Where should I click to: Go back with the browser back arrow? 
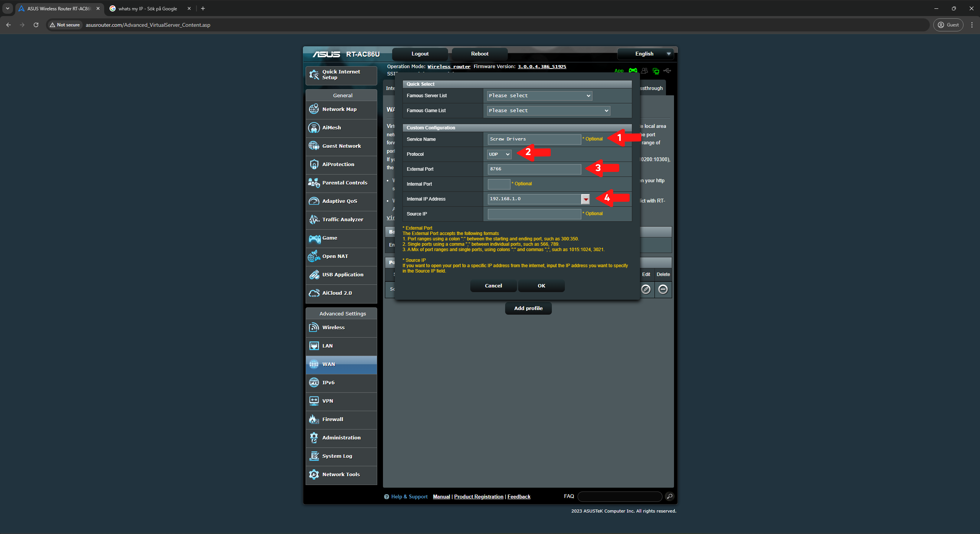click(x=8, y=25)
